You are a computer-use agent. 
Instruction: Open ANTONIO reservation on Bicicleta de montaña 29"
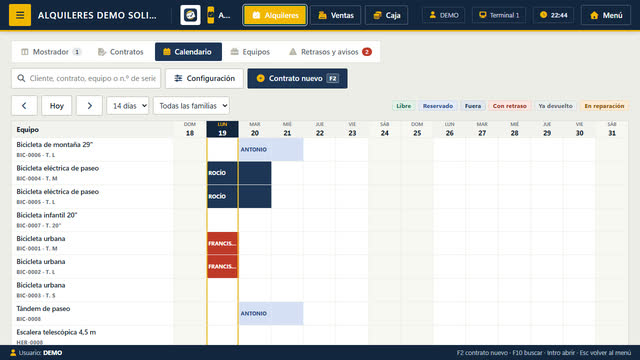271,149
